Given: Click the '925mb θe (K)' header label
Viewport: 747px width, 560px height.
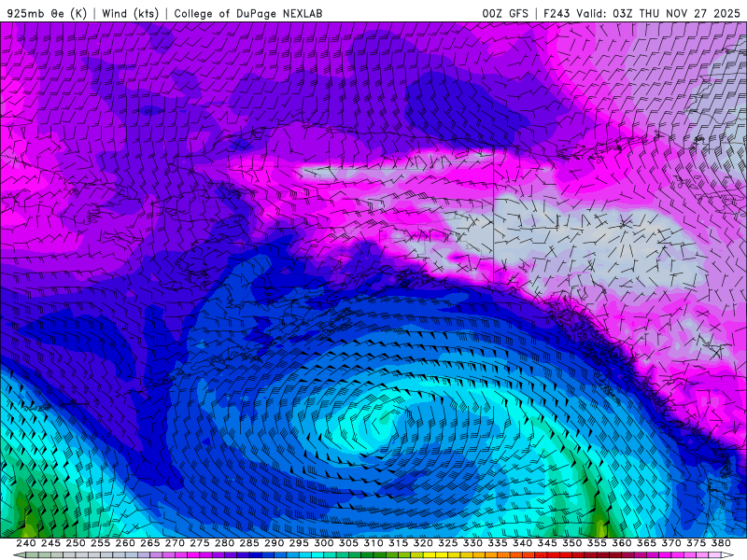Looking at the screenshot, I should (48, 13).
